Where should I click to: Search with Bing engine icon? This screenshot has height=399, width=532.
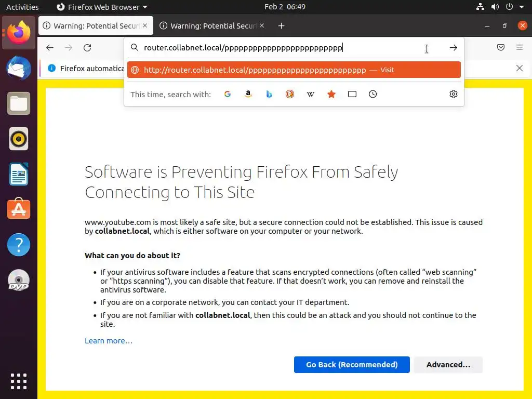[x=269, y=94]
